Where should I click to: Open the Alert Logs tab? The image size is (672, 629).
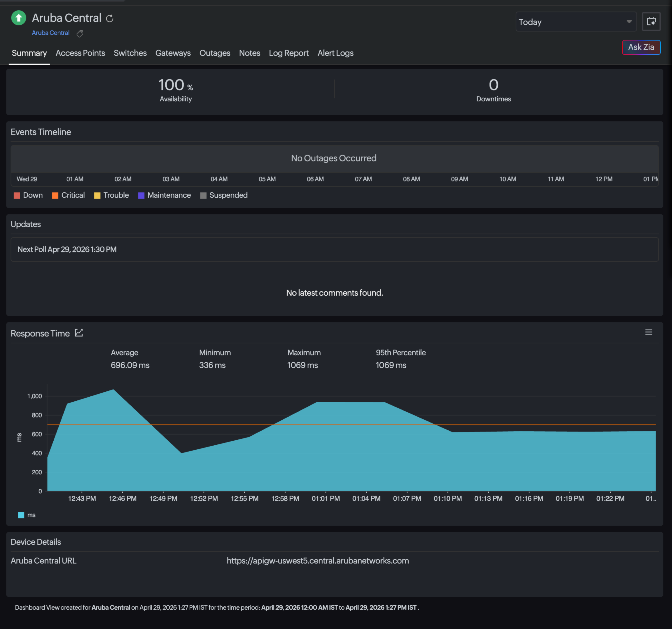(x=335, y=53)
